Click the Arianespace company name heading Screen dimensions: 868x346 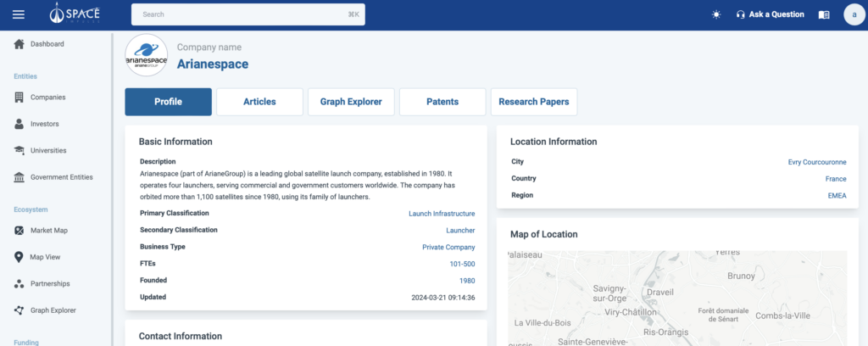(x=213, y=64)
